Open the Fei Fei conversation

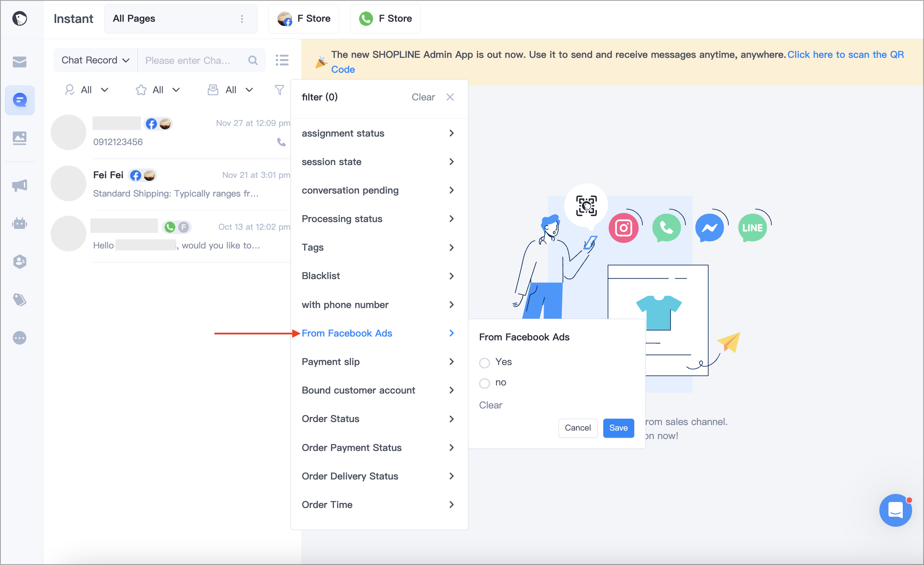point(170,184)
